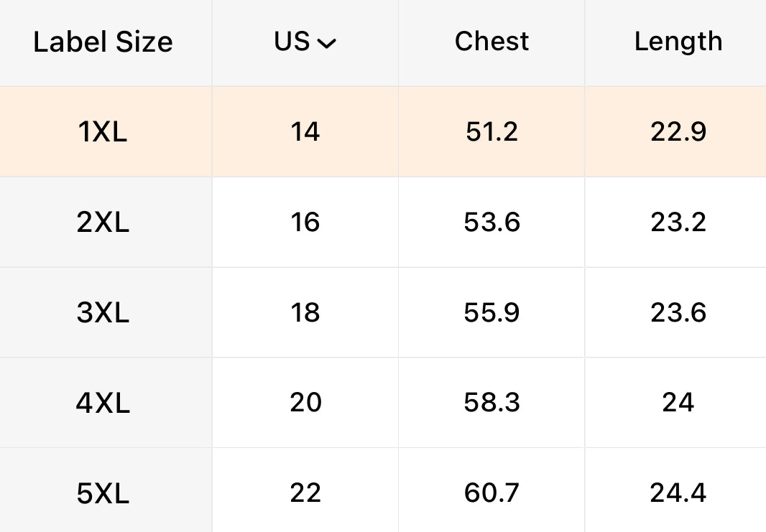The image size is (766, 532).
Task: Click US size 16 cell
Action: [305, 223]
